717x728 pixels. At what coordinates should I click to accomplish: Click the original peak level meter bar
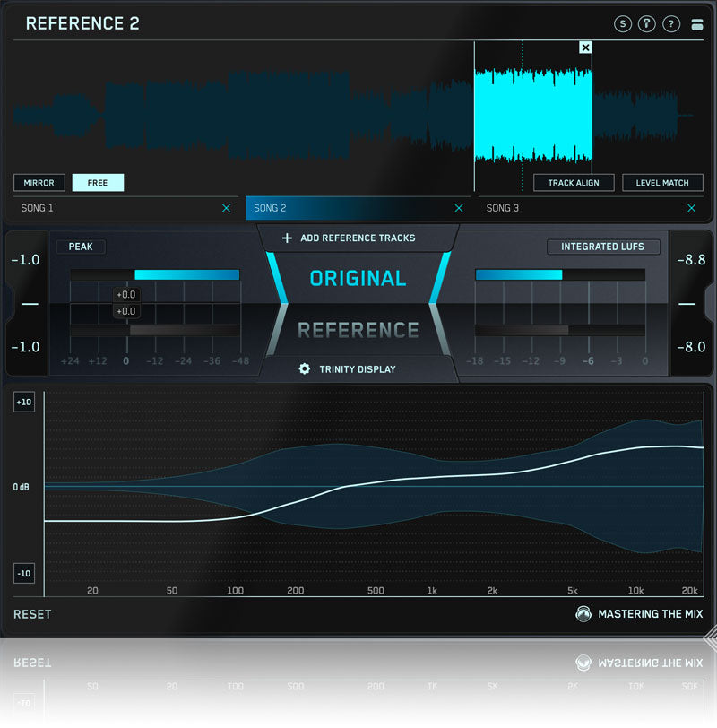coord(155,275)
